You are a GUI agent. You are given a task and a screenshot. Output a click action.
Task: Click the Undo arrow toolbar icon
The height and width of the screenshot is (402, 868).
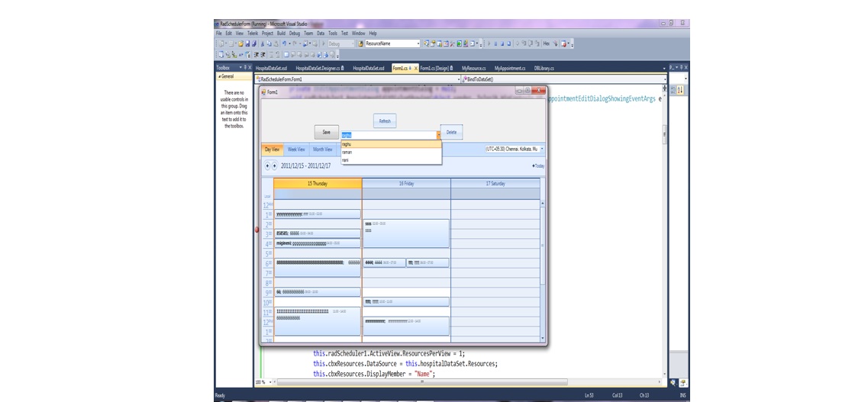[x=284, y=43]
